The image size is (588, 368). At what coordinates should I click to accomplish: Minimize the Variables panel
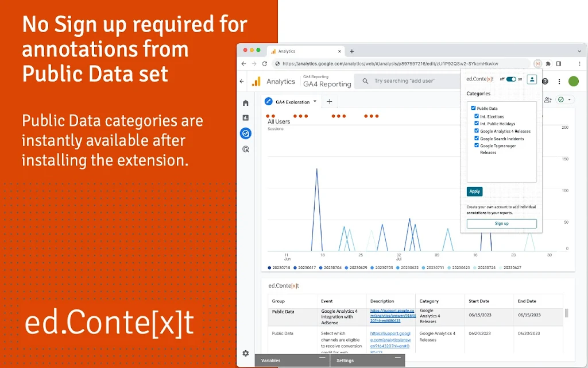(x=322, y=358)
